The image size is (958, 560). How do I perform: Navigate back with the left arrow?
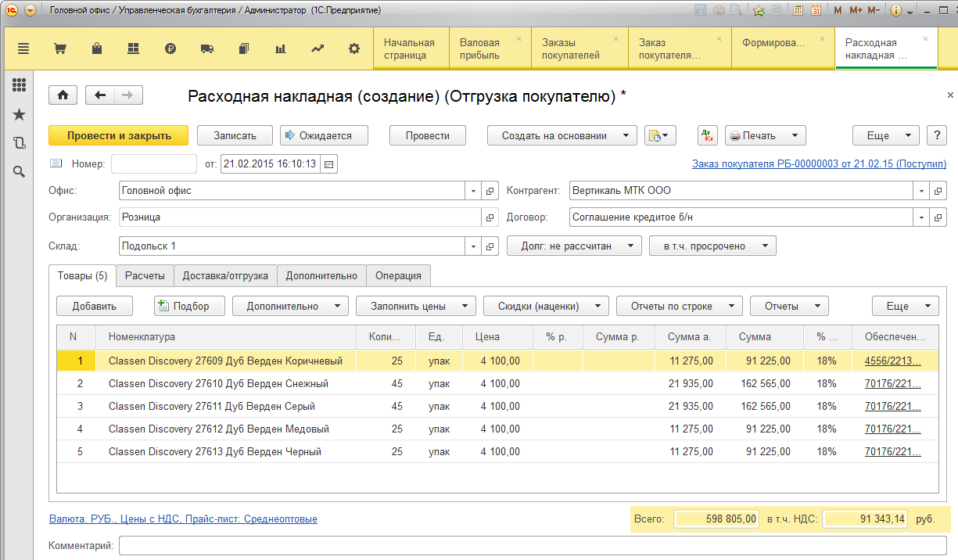click(99, 95)
